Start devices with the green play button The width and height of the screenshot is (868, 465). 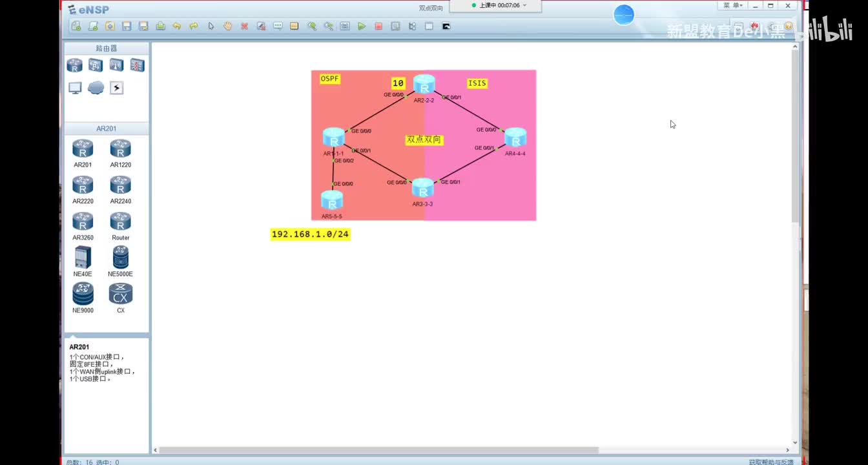362,26
